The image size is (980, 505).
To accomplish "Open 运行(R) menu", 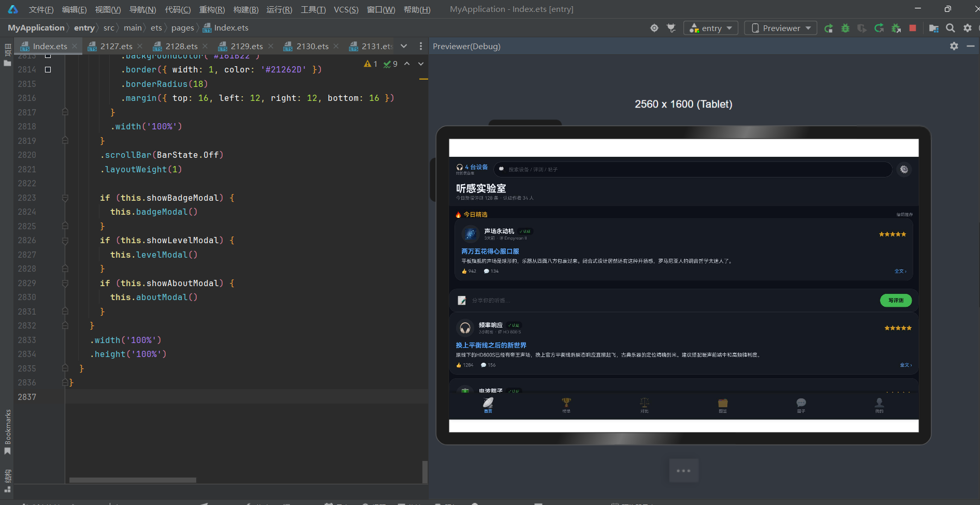I will click(x=279, y=9).
